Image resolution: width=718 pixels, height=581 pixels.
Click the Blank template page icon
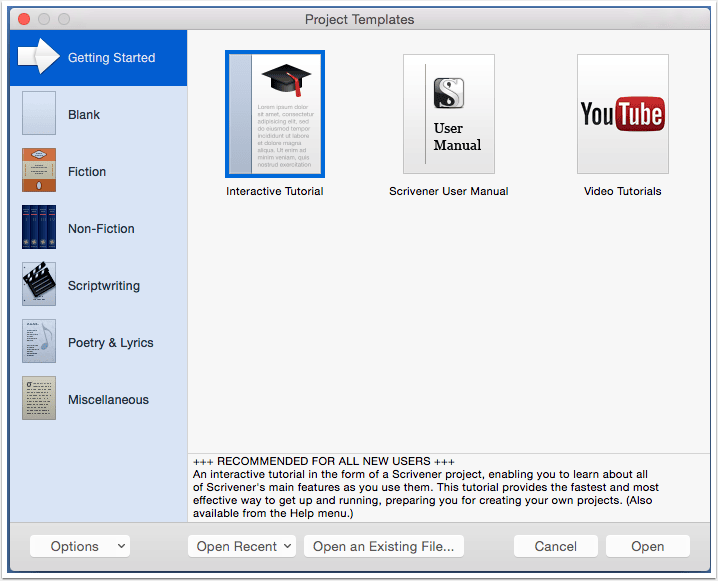coord(39,113)
